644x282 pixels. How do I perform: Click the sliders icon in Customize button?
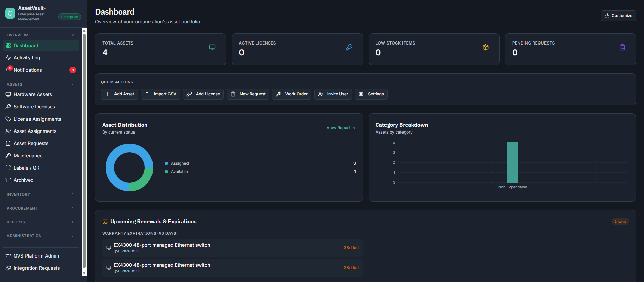pos(607,16)
